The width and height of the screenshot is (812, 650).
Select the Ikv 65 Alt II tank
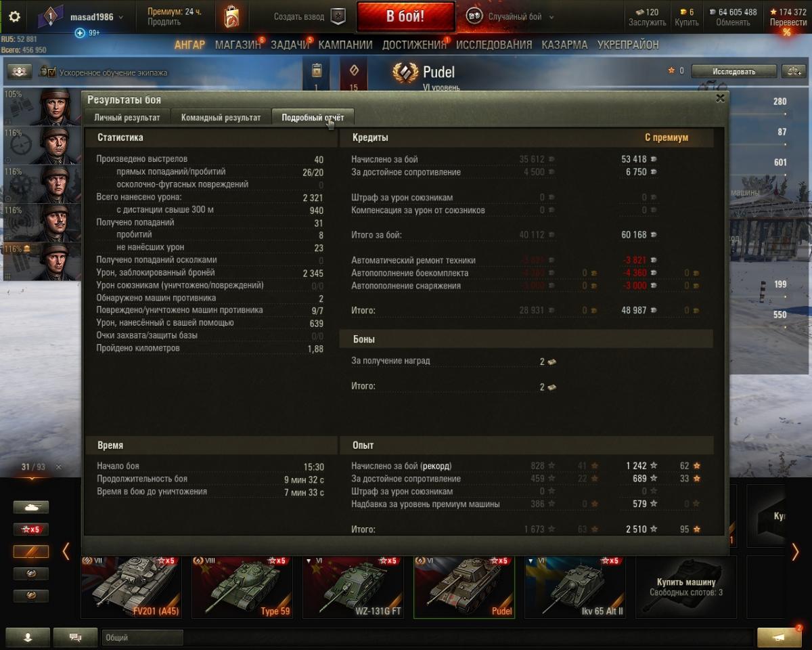[x=575, y=587]
